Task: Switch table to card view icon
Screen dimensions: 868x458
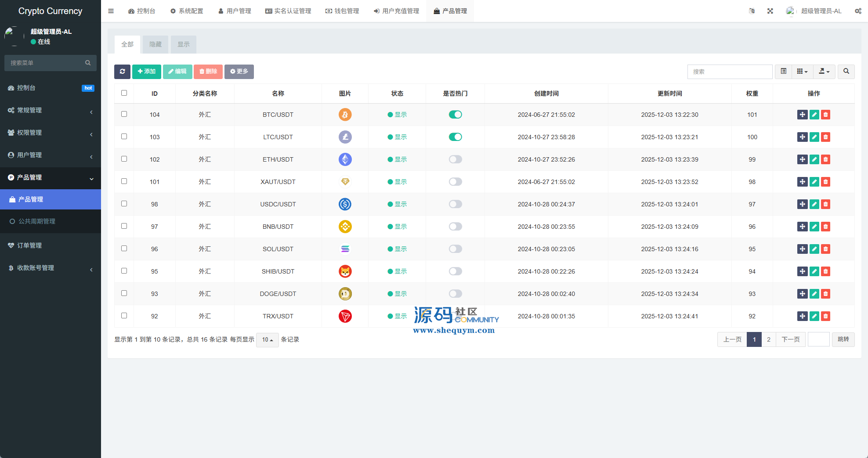Action: (783, 72)
